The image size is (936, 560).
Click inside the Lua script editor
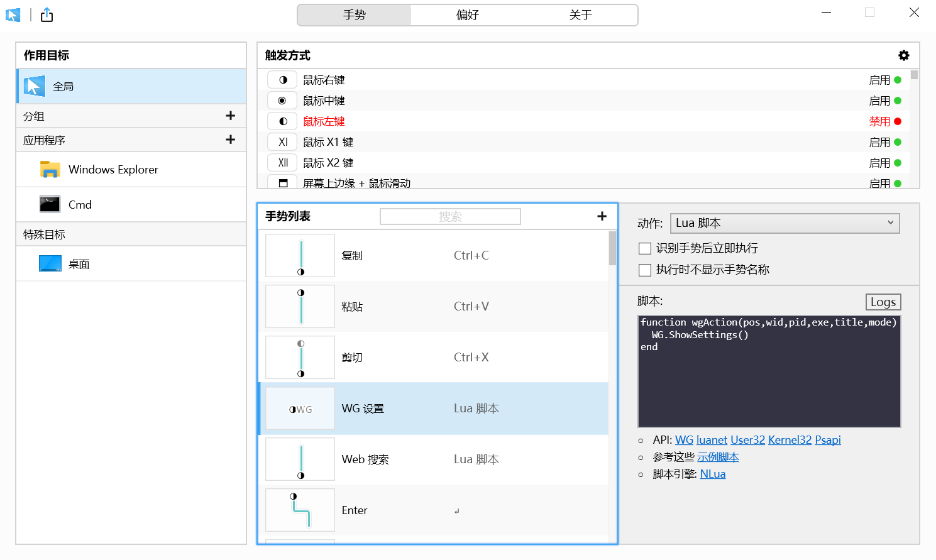tap(769, 371)
